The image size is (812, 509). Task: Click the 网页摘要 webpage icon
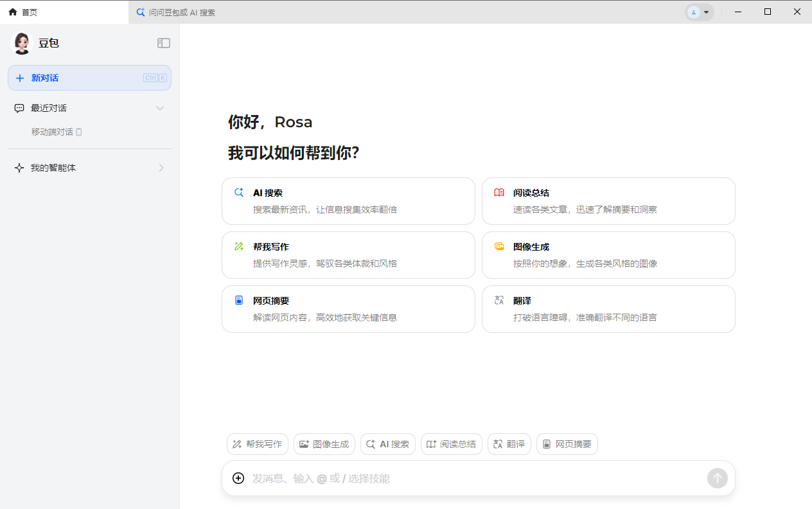(x=238, y=299)
